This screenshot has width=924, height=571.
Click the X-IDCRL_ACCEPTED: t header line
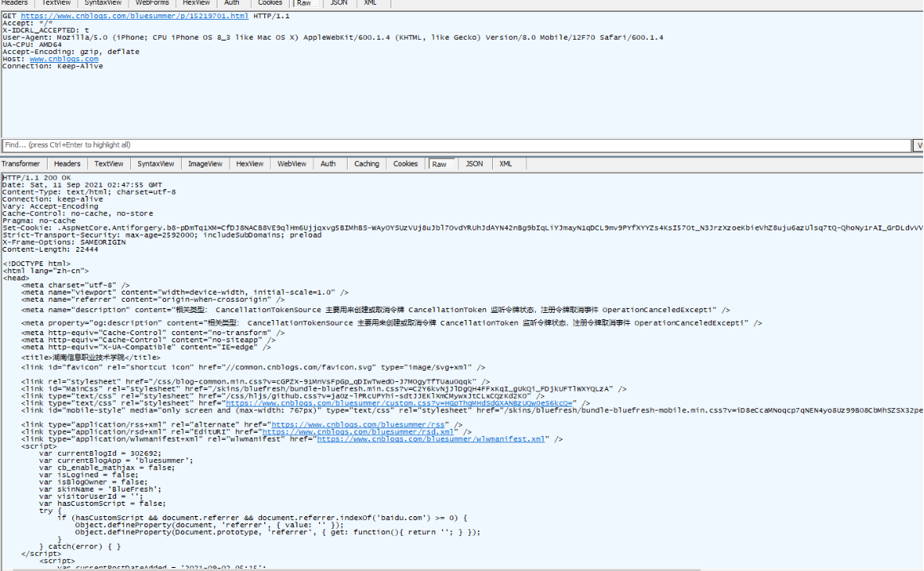click(46, 30)
